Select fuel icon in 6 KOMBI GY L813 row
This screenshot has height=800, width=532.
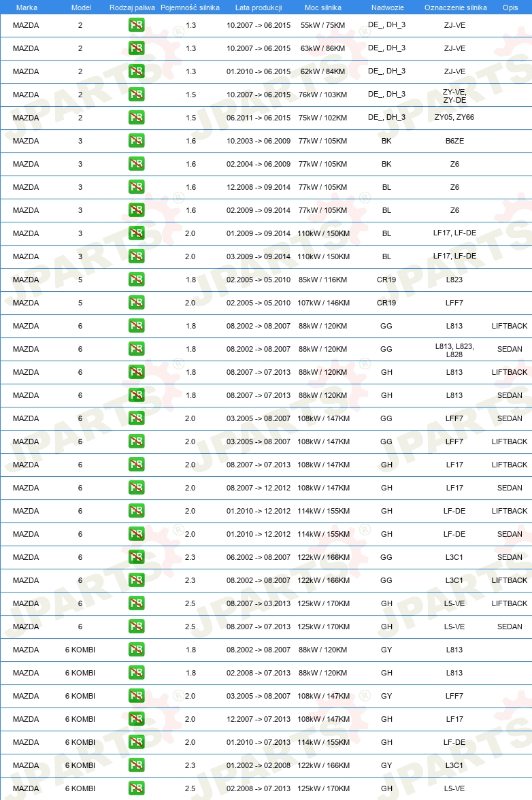click(136, 650)
